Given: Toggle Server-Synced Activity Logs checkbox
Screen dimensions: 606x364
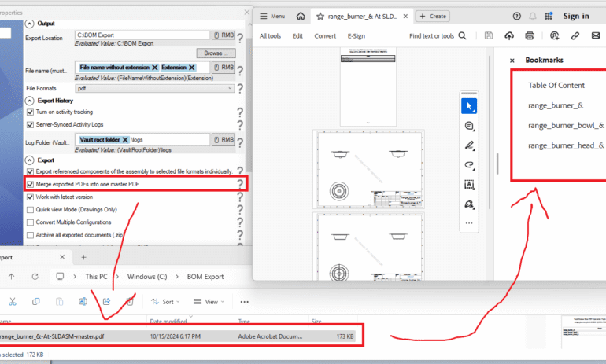Looking at the screenshot, I should [x=30, y=125].
